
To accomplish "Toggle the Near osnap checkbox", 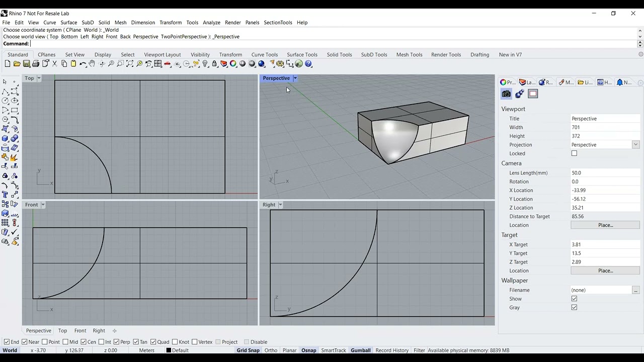I will point(25,342).
